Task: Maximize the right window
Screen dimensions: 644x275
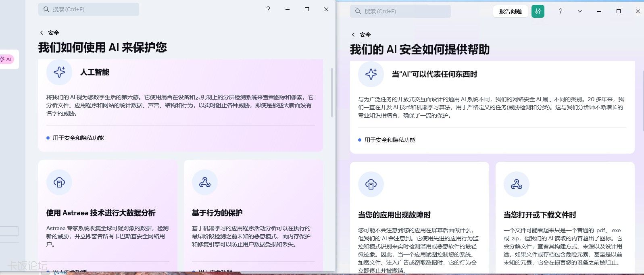Action: click(x=619, y=11)
